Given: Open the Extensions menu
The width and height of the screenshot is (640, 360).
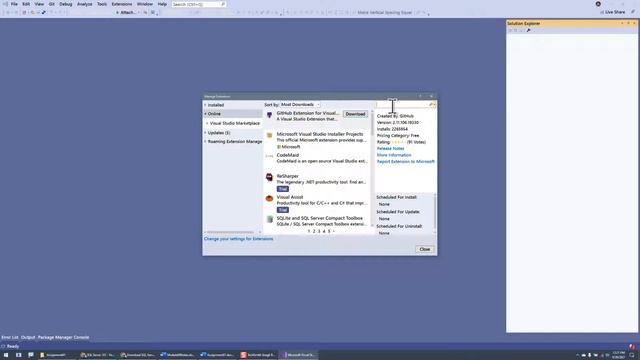Looking at the screenshot, I should (122, 4).
